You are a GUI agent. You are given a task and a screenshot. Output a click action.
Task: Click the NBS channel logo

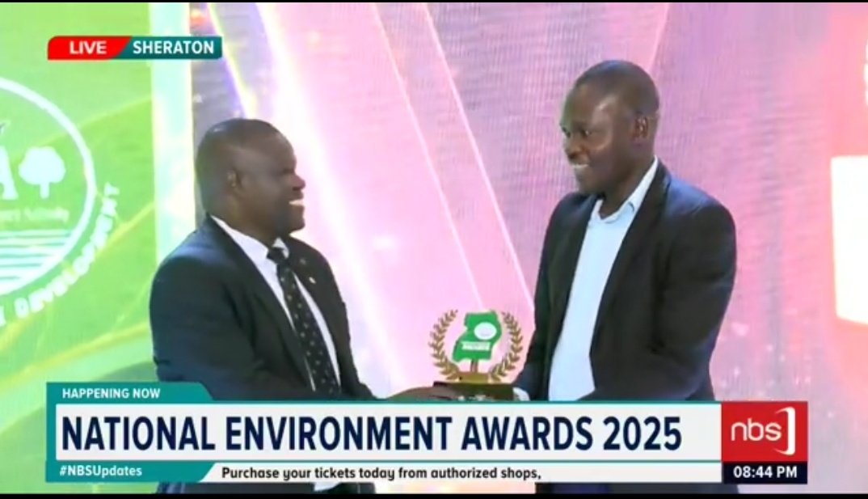click(x=764, y=432)
